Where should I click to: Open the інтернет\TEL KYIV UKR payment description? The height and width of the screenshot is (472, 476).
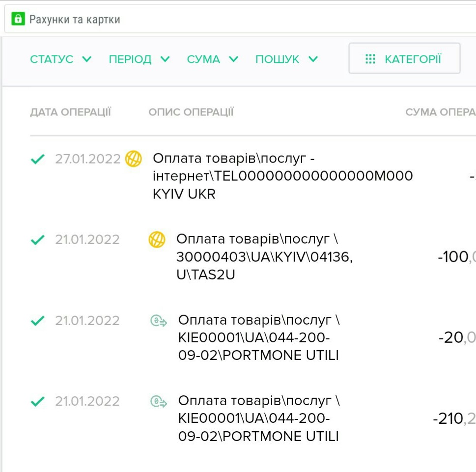pos(282,176)
